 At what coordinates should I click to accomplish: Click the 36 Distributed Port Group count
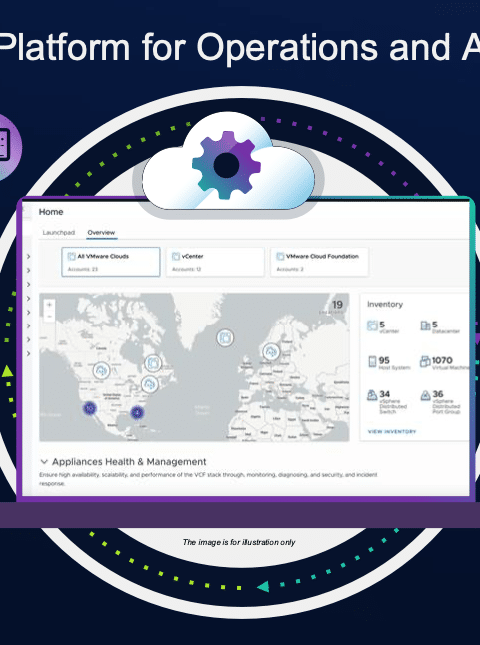pyautogui.click(x=438, y=394)
